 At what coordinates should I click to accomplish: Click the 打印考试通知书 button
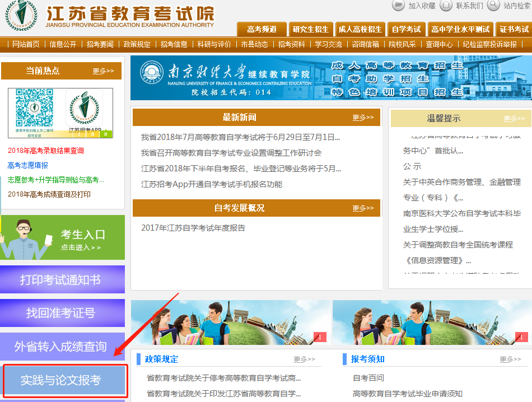pos(62,279)
